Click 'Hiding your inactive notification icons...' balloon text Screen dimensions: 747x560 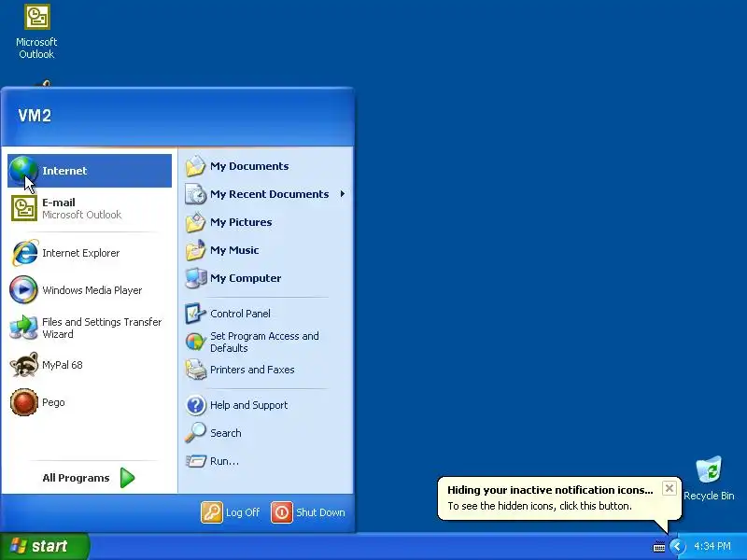point(550,490)
